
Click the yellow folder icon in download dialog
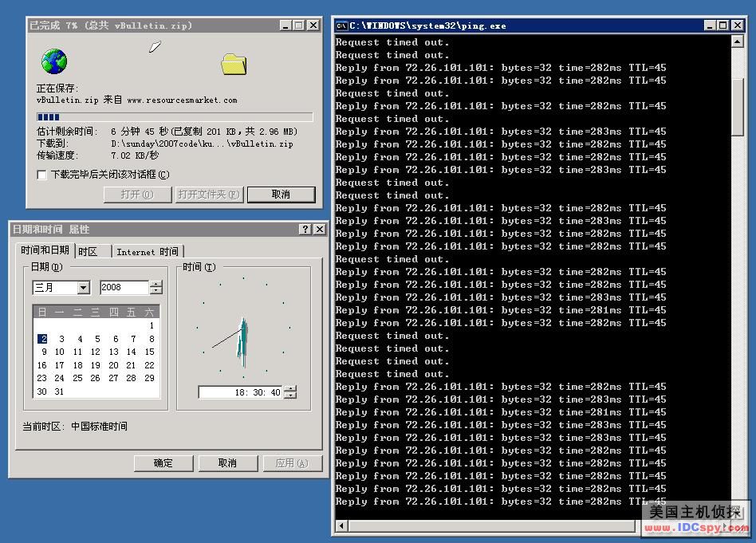pos(234,65)
